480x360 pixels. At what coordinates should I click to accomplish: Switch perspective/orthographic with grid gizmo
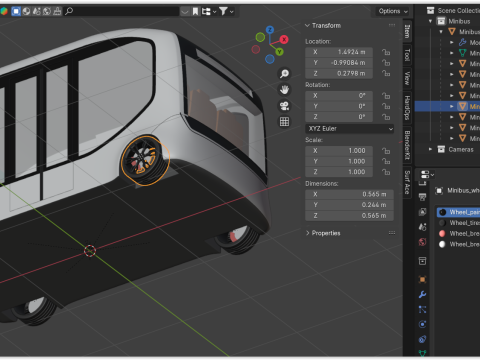coord(284,122)
